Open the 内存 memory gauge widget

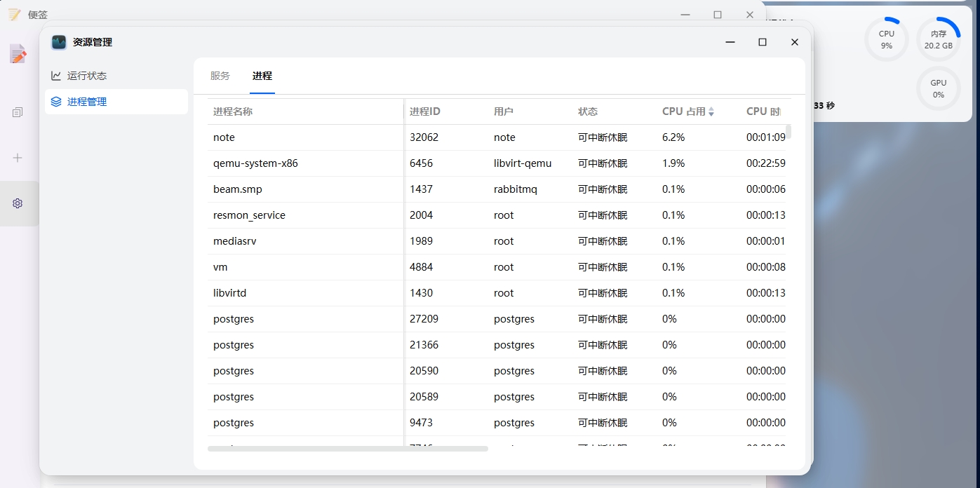[x=938, y=39]
